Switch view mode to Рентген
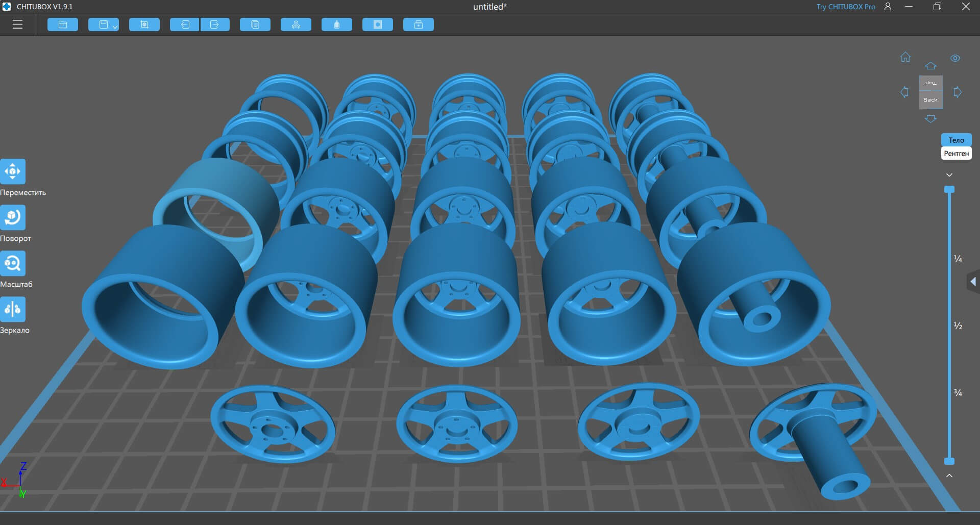Screen dimensions: 980x525 pyautogui.click(x=956, y=154)
